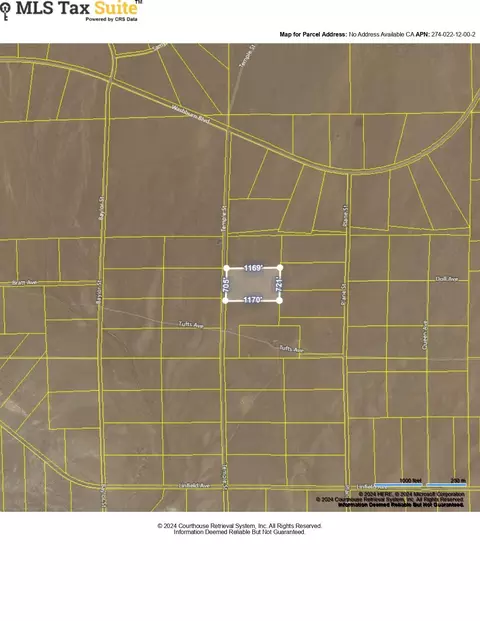This screenshot has width=480, height=621.
Task: Click the 721' right edge measurement label
Action: point(279,285)
